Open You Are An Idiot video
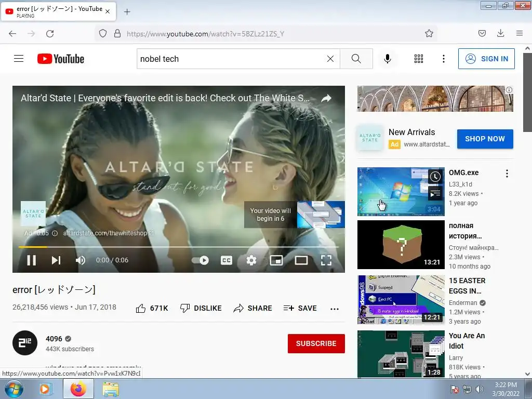This screenshot has height=399, width=532. click(x=401, y=353)
